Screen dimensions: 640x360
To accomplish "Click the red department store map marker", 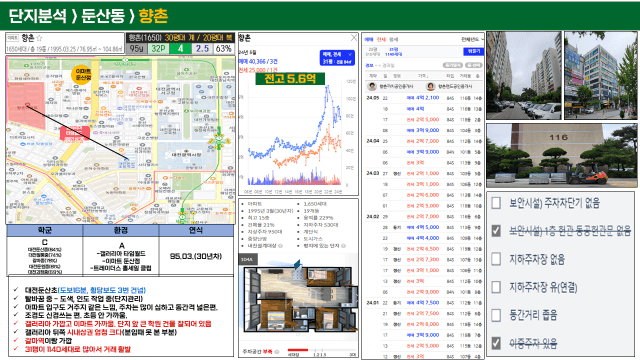I will [x=75, y=133].
